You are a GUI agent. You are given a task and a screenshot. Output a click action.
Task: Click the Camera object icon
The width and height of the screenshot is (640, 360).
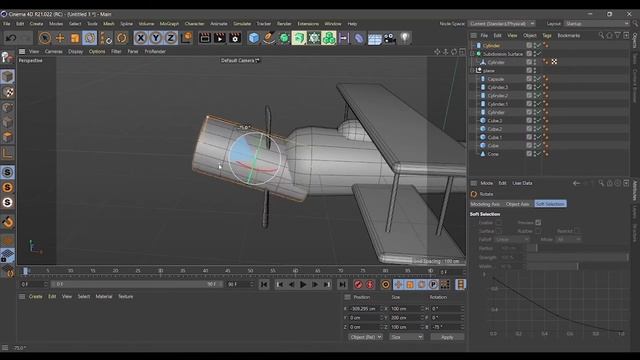390,38
